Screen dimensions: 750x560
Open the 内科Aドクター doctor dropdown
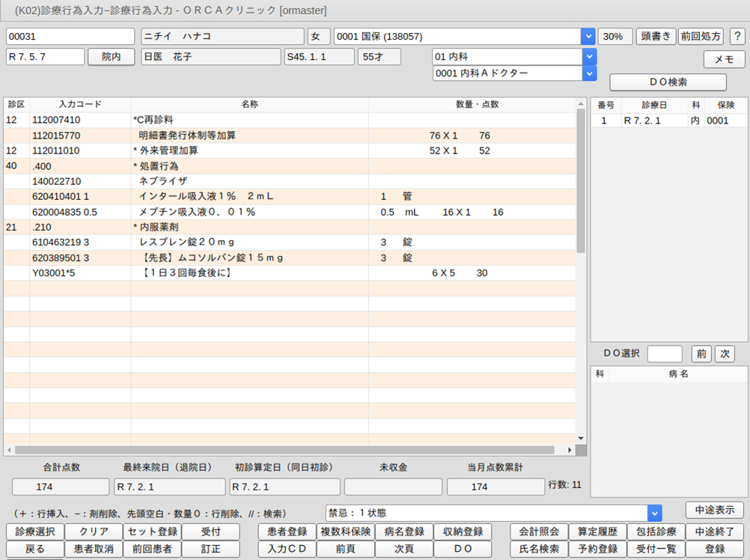click(589, 73)
